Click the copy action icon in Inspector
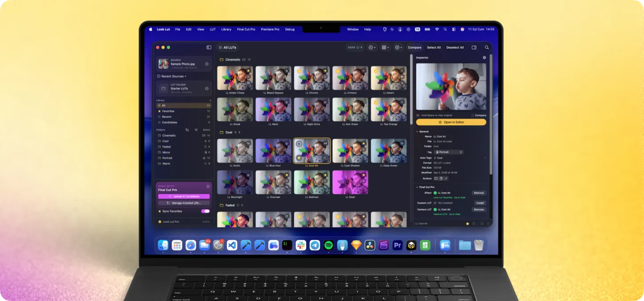644x301 pixels. pyautogui.click(x=441, y=178)
